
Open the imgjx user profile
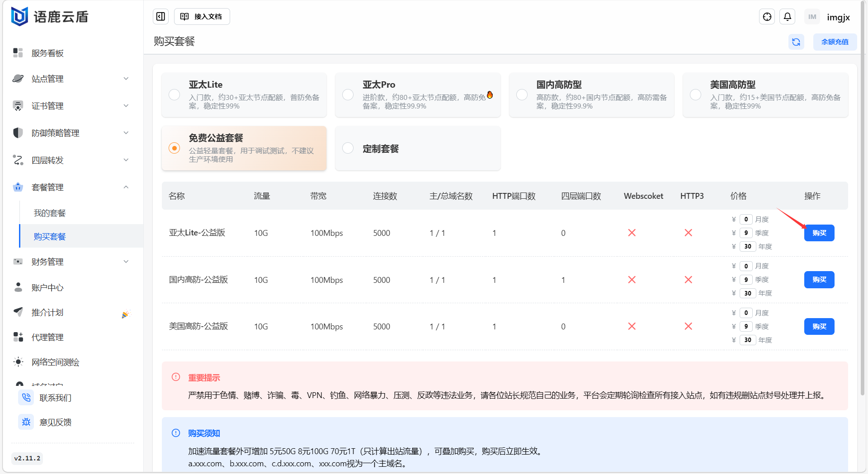click(x=838, y=17)
